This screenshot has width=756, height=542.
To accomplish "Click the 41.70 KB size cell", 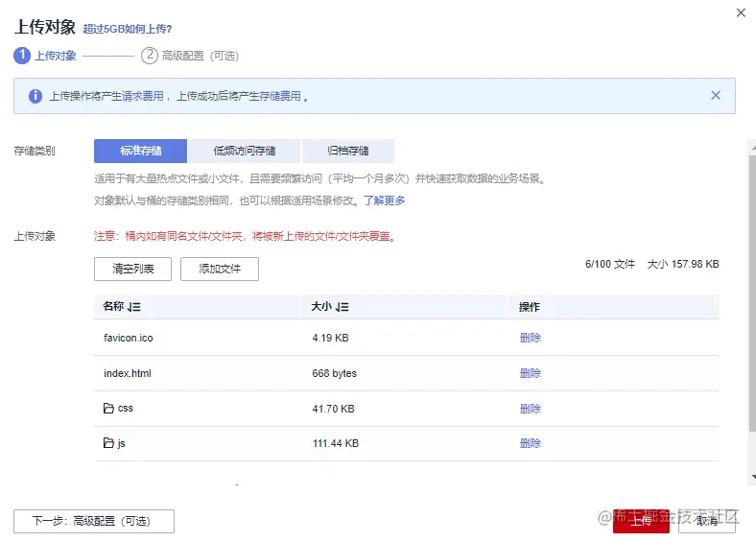I will pyautogui.click(x=333, y=409).
